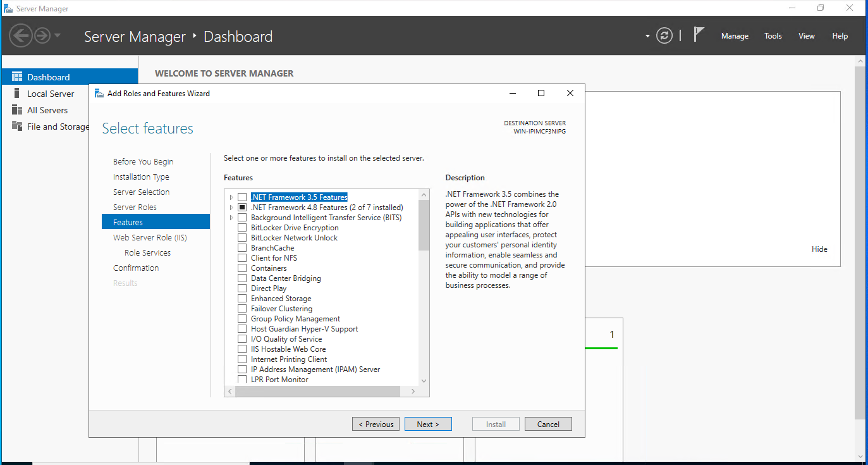Go to Installation Type step
Image resolution: width=868 pixels, height=465 pixels.
tap(141, 177)
